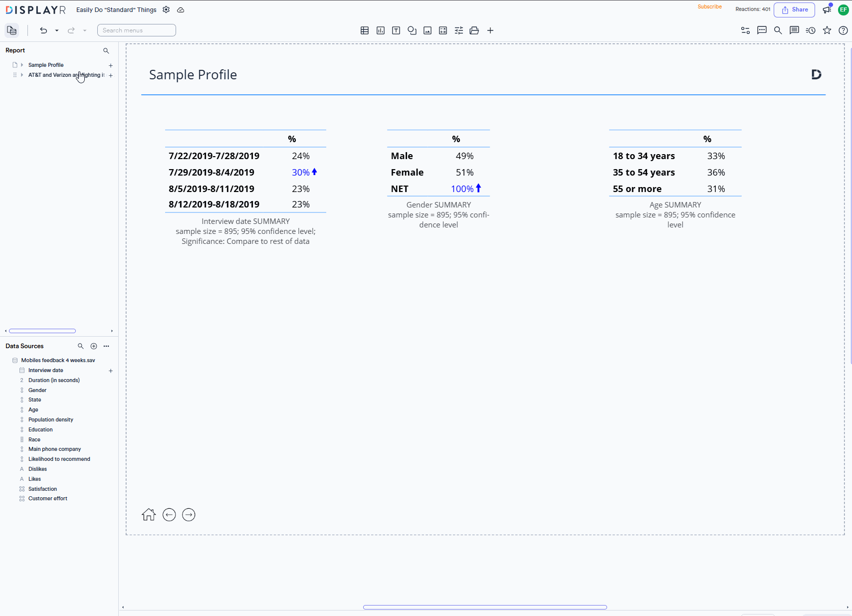Open the undo dropdown arrow
Viewport: 852px width, 616px height.
[x=56, y=30]
